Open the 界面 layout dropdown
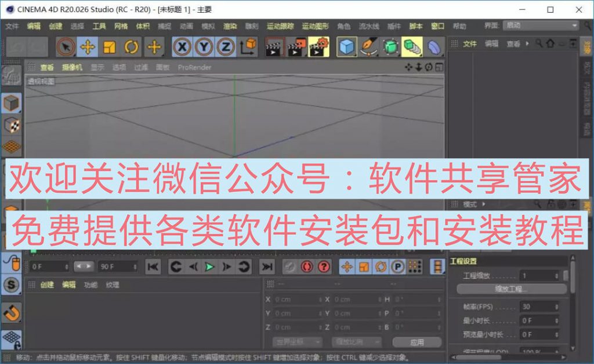 [541, 26]
